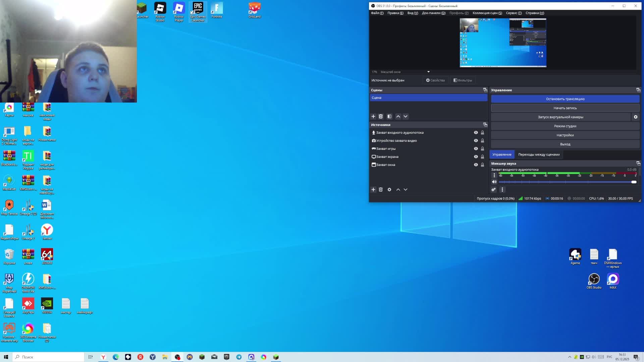Undock the Источники panel
This screenshot has width=644, height=362.
pos(485,125)
